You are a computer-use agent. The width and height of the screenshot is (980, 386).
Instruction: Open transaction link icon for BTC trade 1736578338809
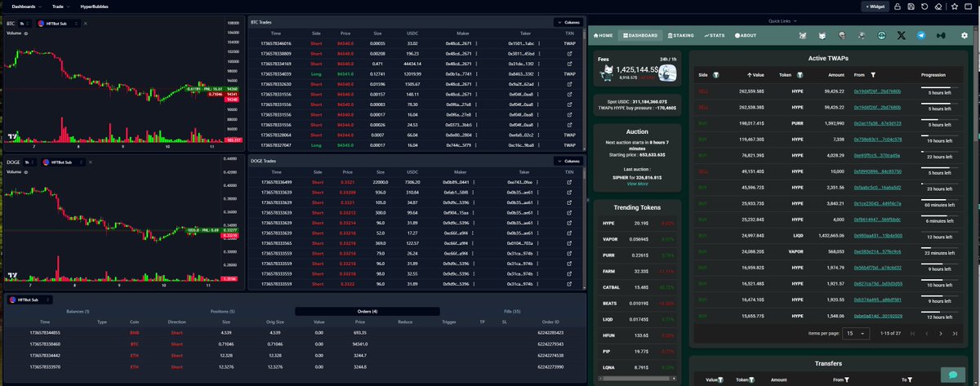point(569,53)
